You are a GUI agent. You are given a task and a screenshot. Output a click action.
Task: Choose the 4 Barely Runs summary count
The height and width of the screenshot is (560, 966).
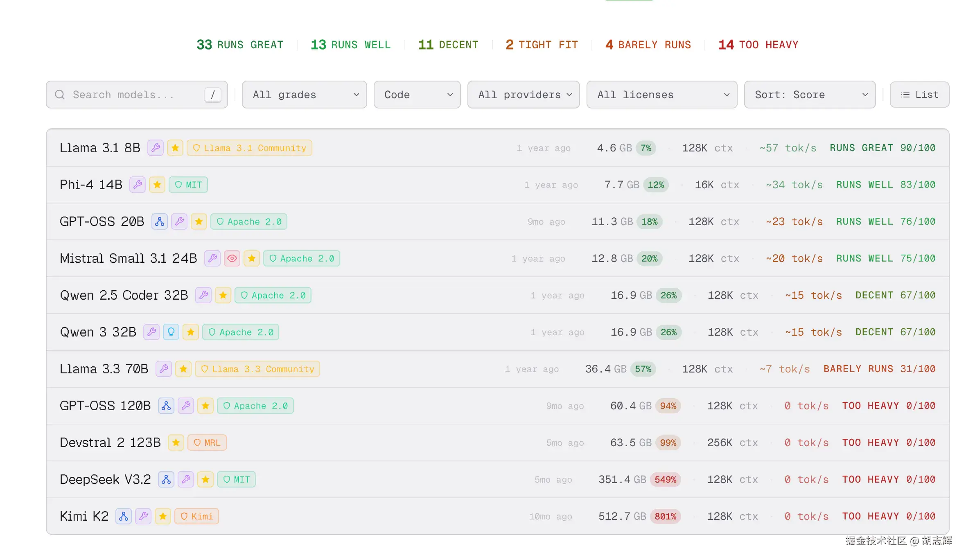point(648,45)
